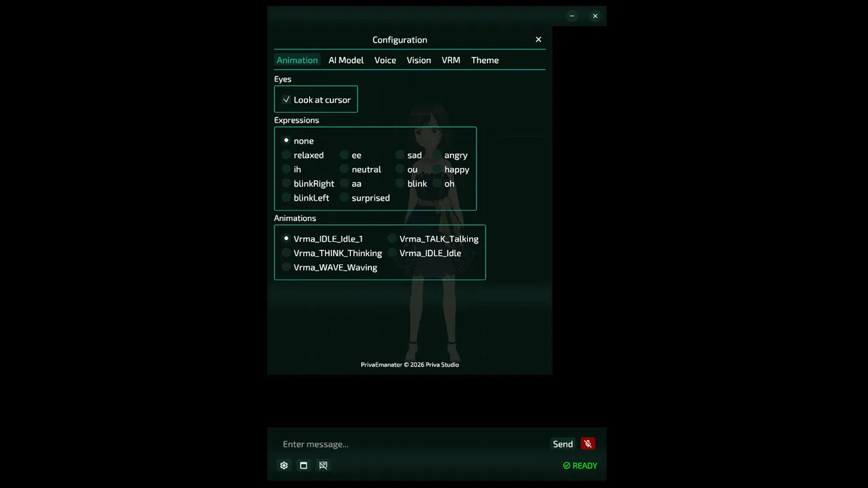Select the 'relaxed' expression
The image size is (868, 488).
(286, 155)
